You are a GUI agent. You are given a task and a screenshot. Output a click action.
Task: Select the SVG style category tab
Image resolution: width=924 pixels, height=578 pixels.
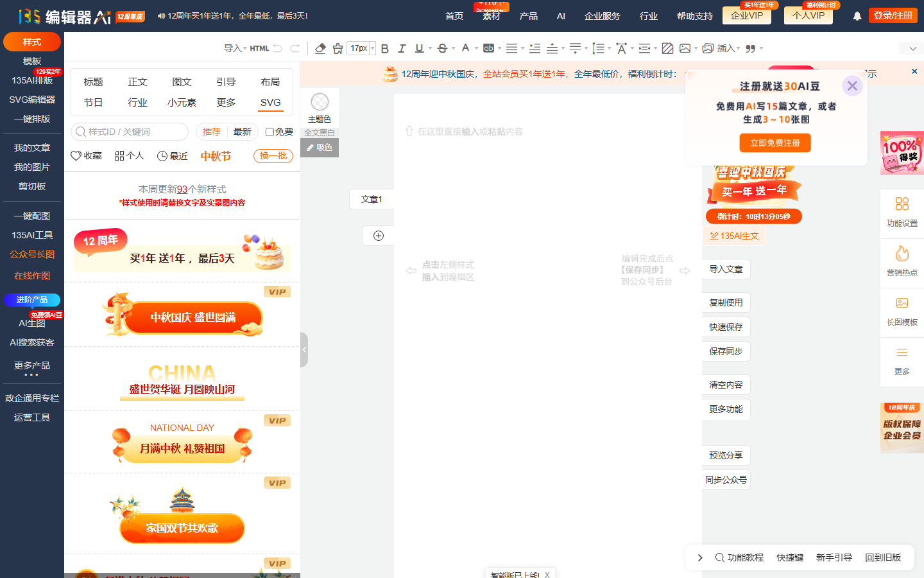click(270, 103)
